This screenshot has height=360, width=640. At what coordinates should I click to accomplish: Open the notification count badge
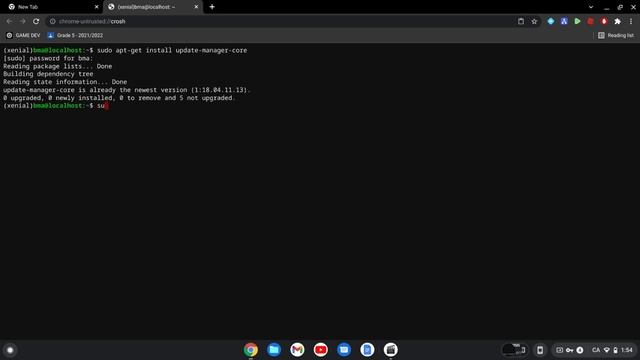580,350
